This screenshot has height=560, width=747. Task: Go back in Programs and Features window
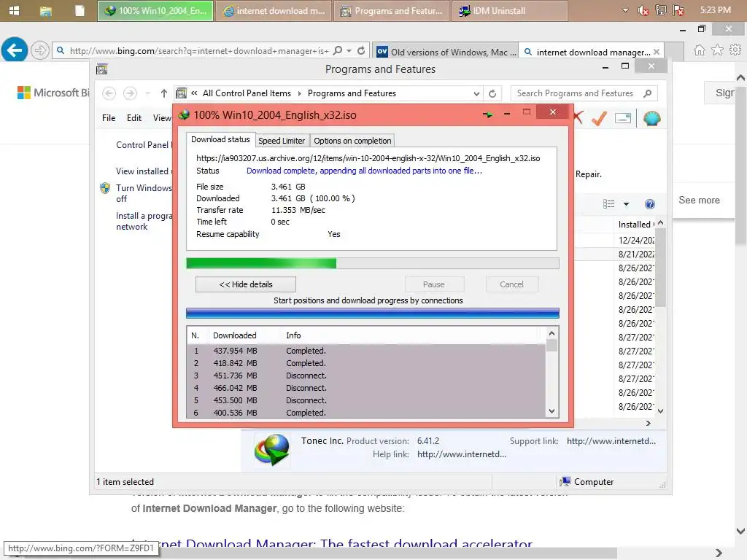(109, 93)
